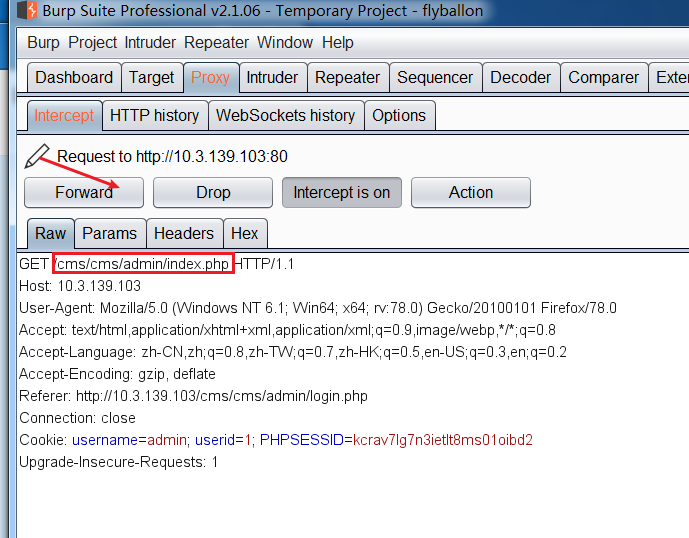Open the Action button menu

(471, 193)
